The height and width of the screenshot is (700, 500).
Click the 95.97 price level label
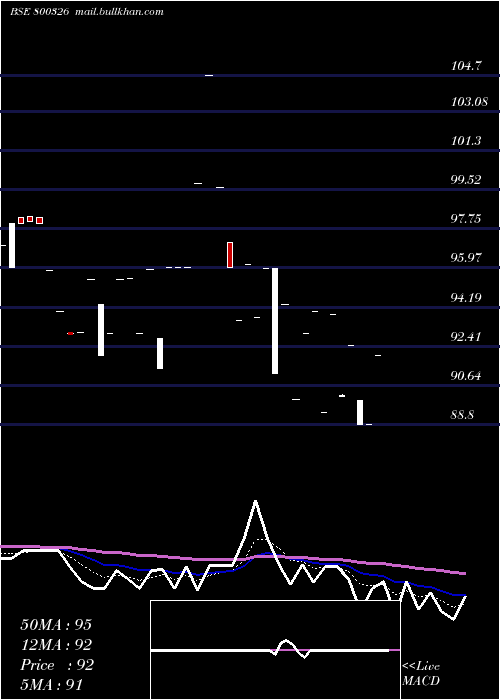pyautogui.click(x=466, y=258)
